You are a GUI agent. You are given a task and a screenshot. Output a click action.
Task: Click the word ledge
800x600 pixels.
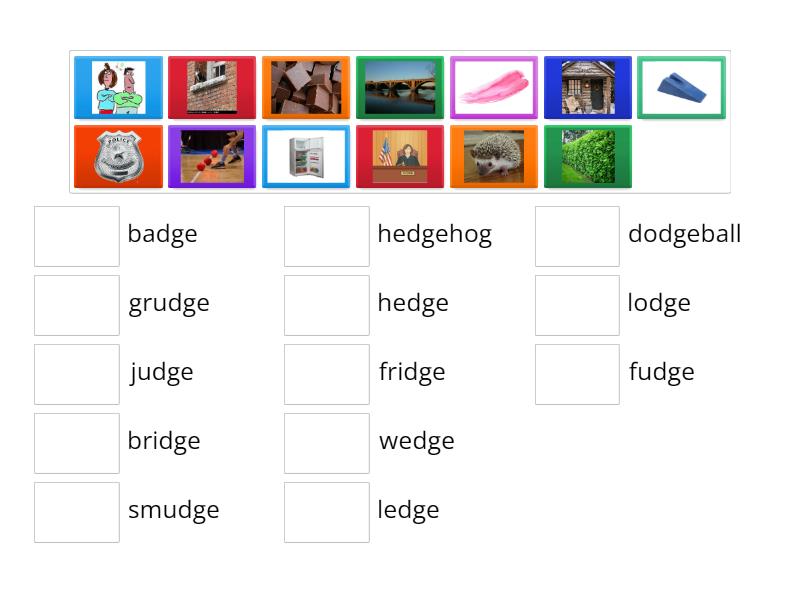tap(408, 511)
